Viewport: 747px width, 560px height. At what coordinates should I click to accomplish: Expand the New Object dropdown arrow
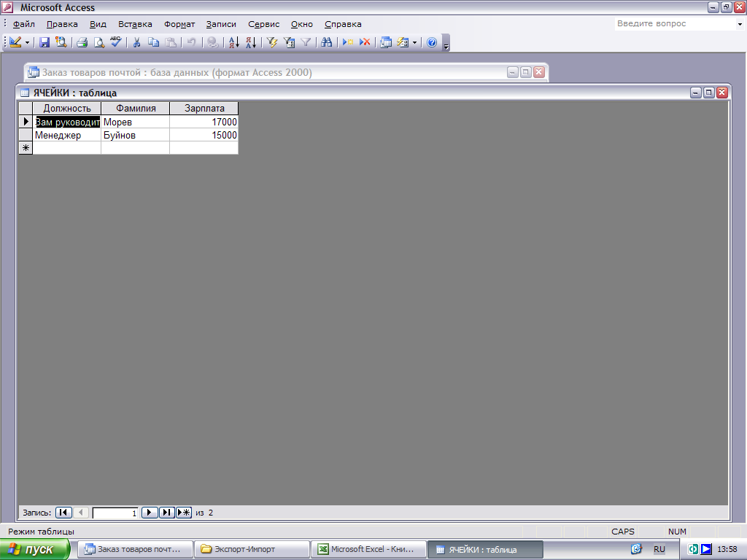(x=414, y=42)
